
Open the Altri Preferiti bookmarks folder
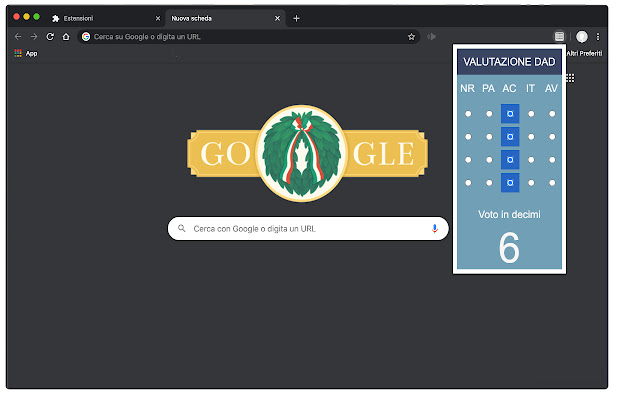[584, 53]
